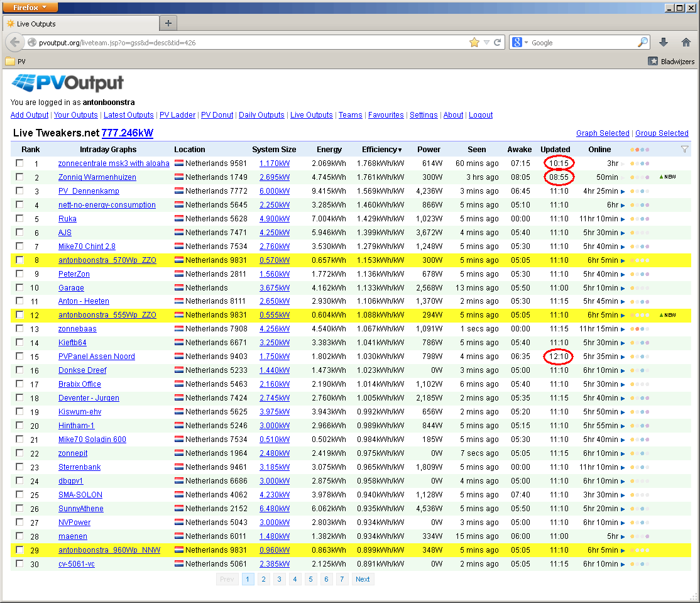Image resolution: width=700 pixels, height=603 pixels.
Task: Click the Netherlands flag in PV_Dennenkamp row
Action: [179, 191]
